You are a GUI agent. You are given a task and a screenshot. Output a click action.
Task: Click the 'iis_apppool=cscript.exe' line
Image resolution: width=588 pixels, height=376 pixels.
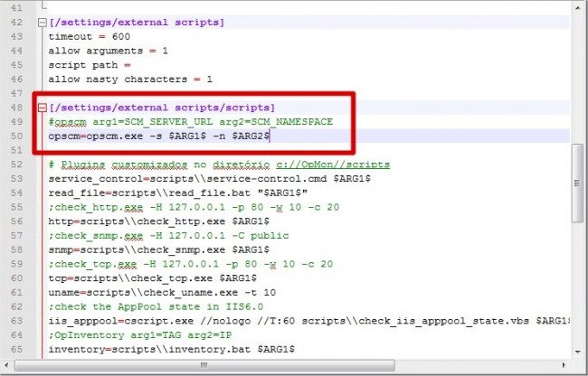271,320
